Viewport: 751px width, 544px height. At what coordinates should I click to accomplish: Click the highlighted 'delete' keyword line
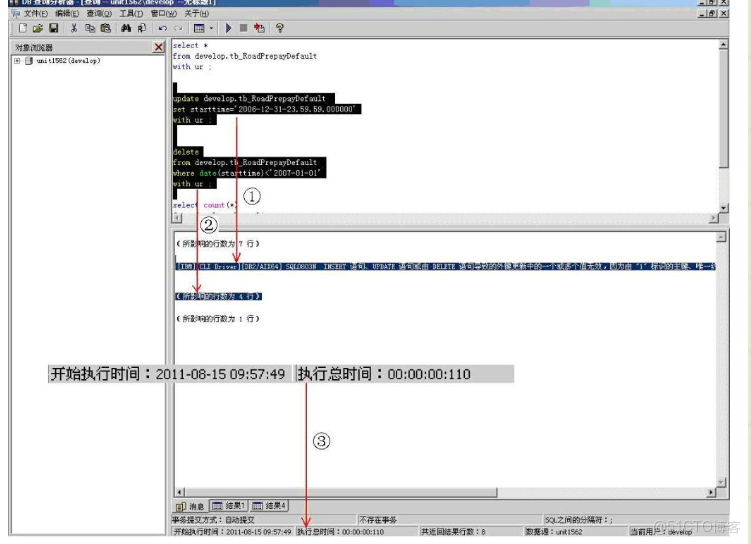coord(188,152)
